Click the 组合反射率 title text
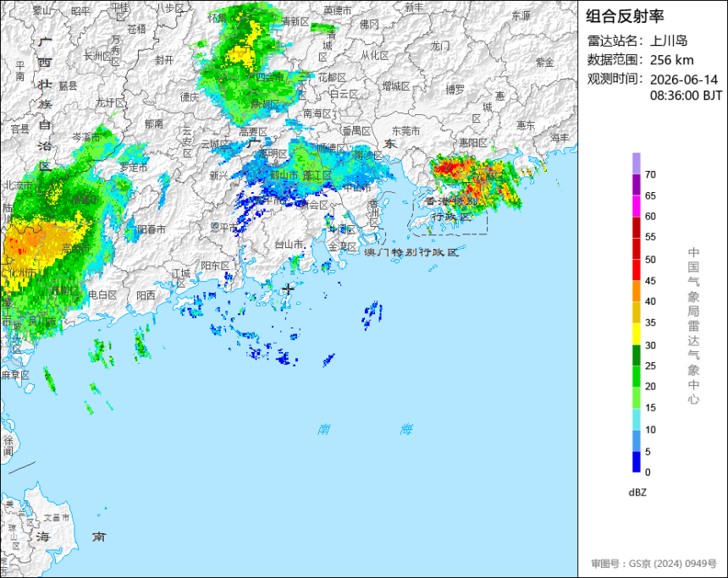Screen dimensions: 728x578 (625, 16)
